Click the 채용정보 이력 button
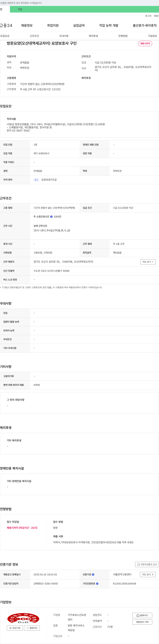 click(x=142, y=622)
